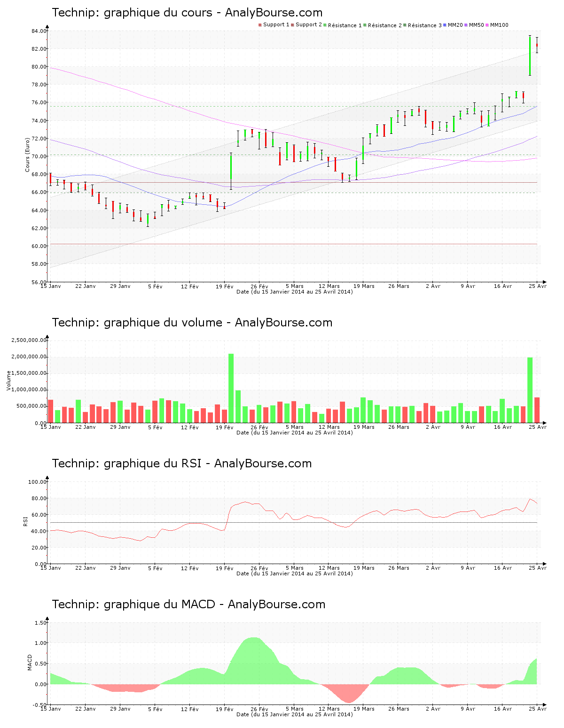Select the 'Résistance 3' legend label
The width and height of the screenshot is (564, 728).
pyautogui.click(x=424, y=25)
